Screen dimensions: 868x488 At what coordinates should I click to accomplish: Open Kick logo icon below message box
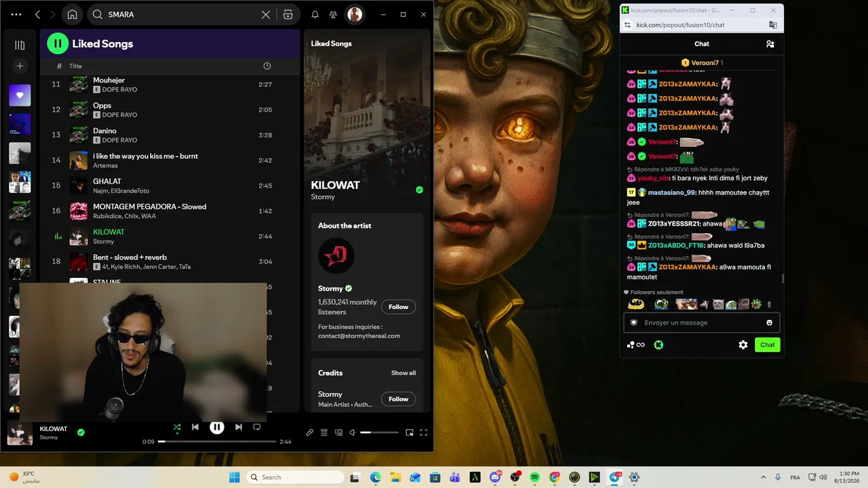658,345
